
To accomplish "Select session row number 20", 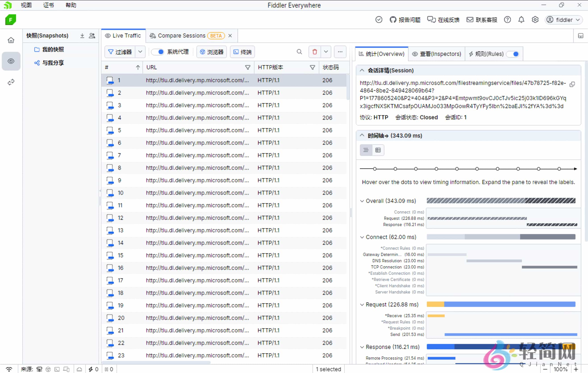I will pyautogui.click(x=224, y=318).
